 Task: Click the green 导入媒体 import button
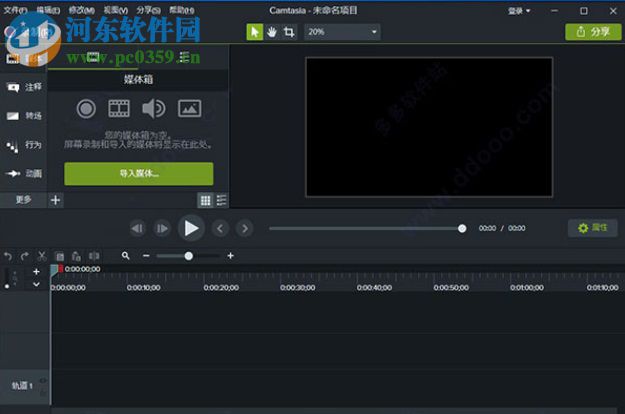point(139,174)
